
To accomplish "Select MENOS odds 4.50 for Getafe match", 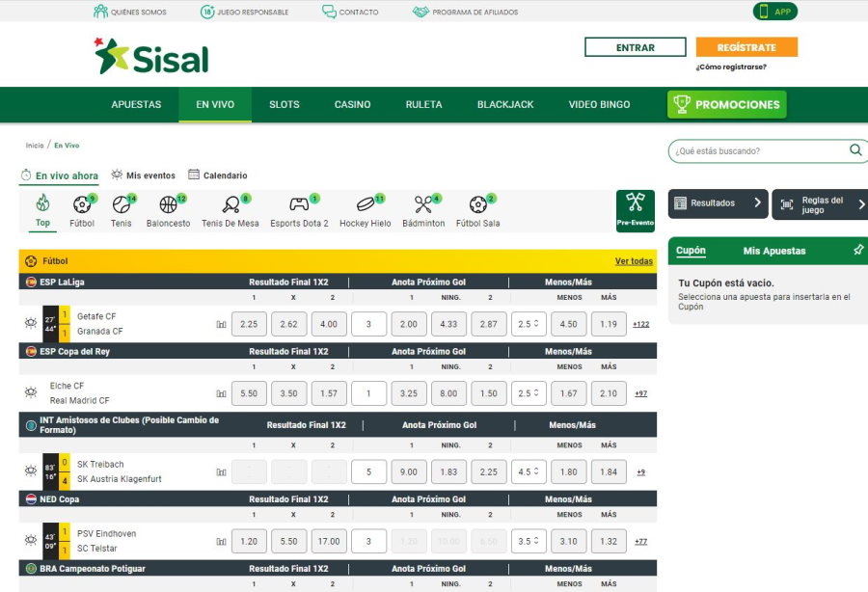I will [x=568, y=324].
